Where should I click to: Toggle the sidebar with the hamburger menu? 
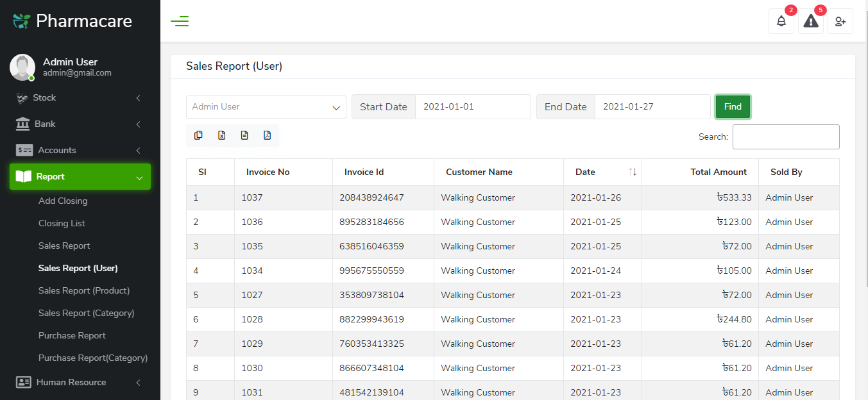coord(180,21)
